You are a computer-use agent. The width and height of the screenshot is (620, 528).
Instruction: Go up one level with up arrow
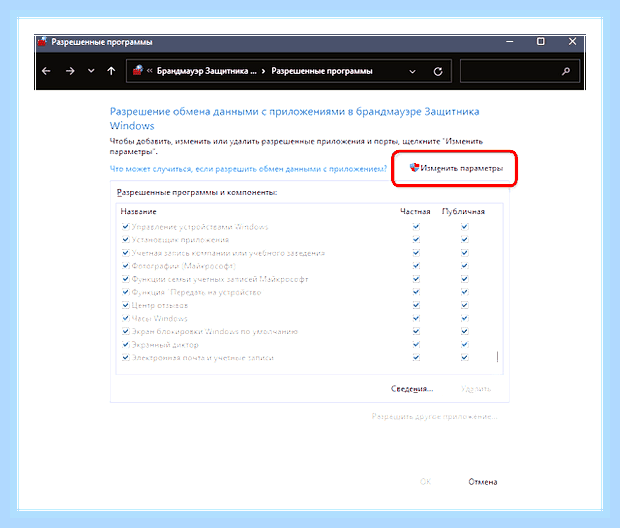(x=111, y=71)
